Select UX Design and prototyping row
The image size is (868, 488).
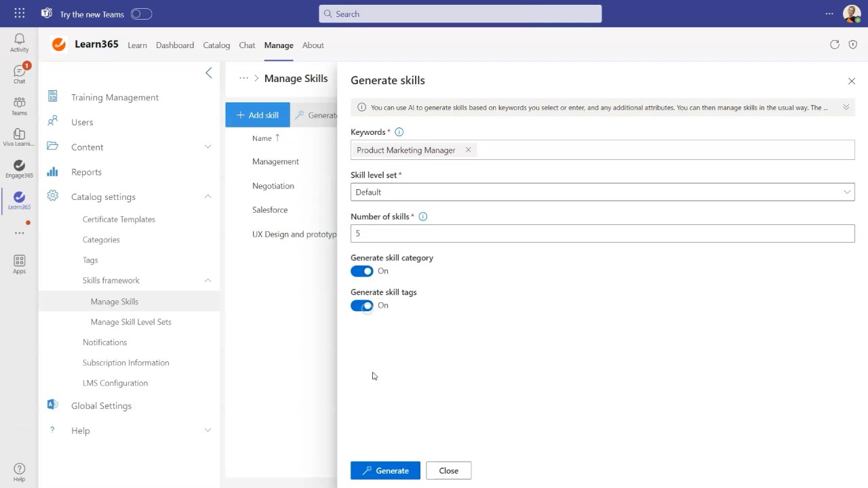[x=294, y=235]
